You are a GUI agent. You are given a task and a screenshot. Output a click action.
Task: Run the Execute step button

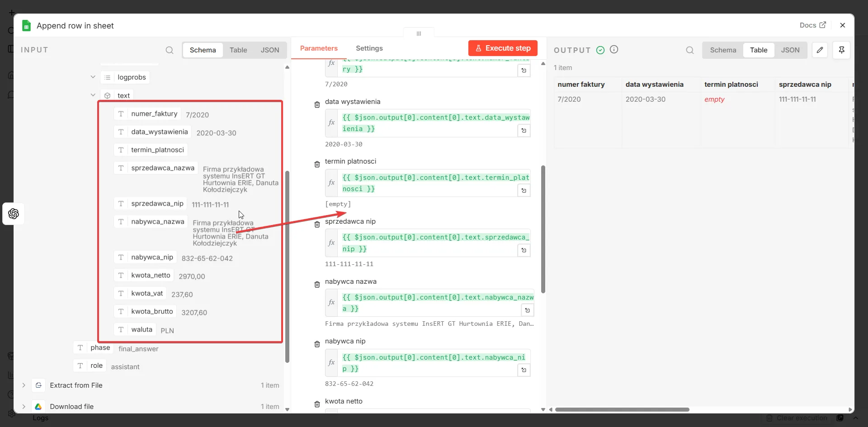click(503, 48)
